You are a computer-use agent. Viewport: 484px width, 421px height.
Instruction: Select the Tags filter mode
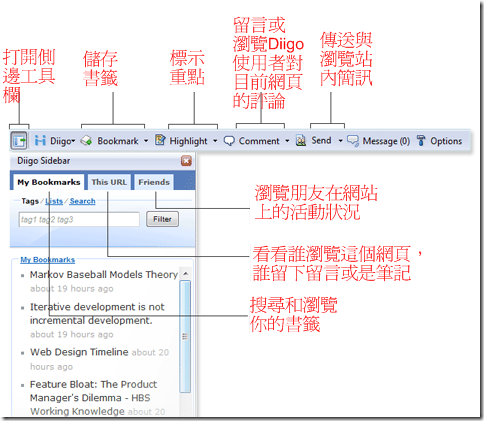click(x=30, y=201)
